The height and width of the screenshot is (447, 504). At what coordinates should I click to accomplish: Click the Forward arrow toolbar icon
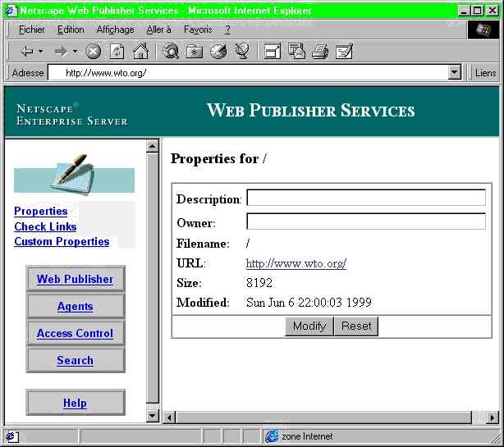61,51
